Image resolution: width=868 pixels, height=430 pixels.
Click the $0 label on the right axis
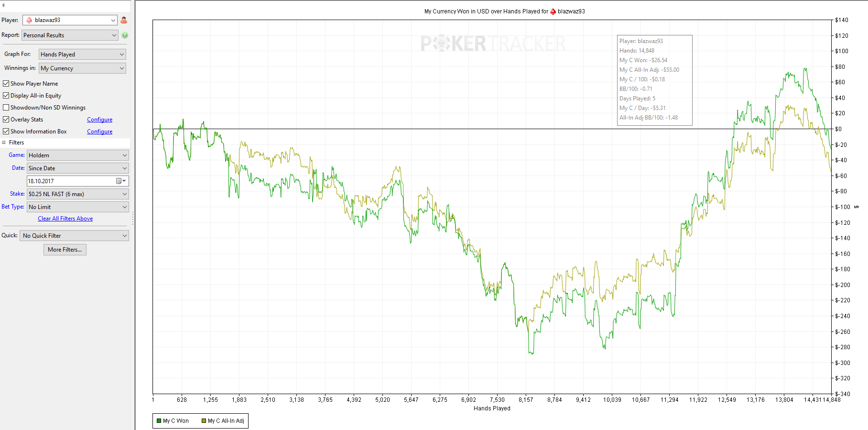(x=838, y=129)
